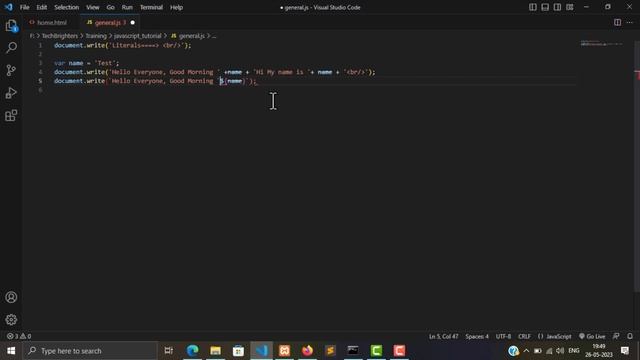Open the Customize Layout icon
This screenshot has height=360, width=640.
pyautogui.click(x=570, y=7)
